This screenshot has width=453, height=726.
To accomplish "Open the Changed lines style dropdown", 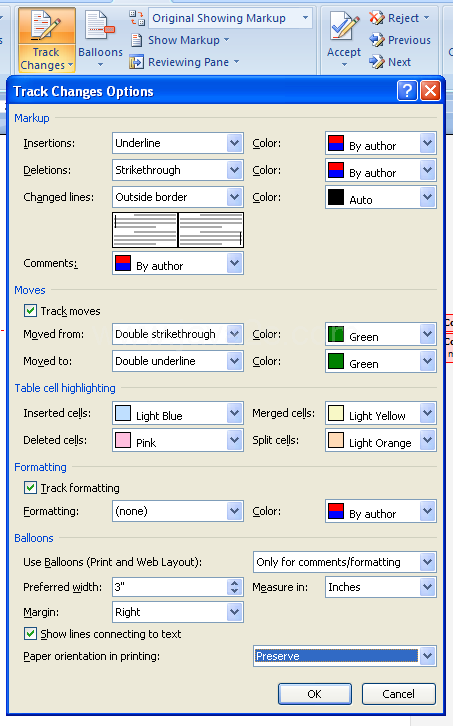I will pos(178,197).
